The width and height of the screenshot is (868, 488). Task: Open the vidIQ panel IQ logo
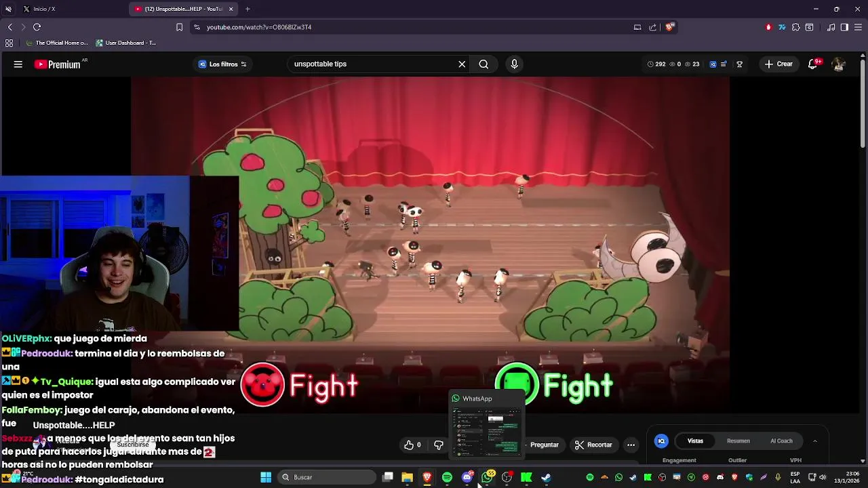point(661,441)
